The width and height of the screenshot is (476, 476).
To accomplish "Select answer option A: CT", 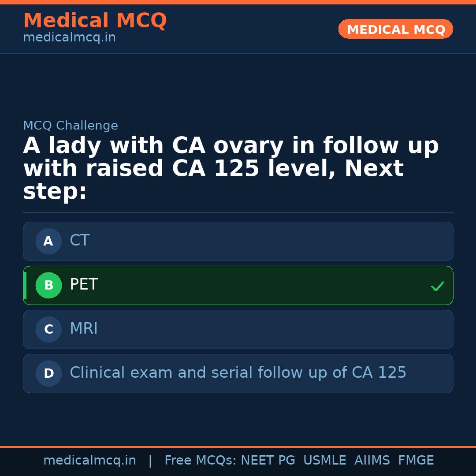I will (238, 241).
